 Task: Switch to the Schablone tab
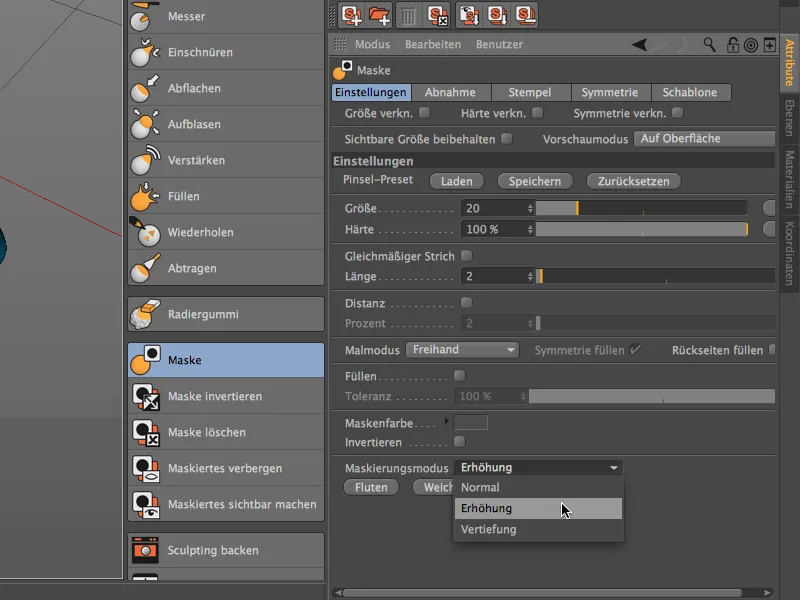[x=690, y=92]
